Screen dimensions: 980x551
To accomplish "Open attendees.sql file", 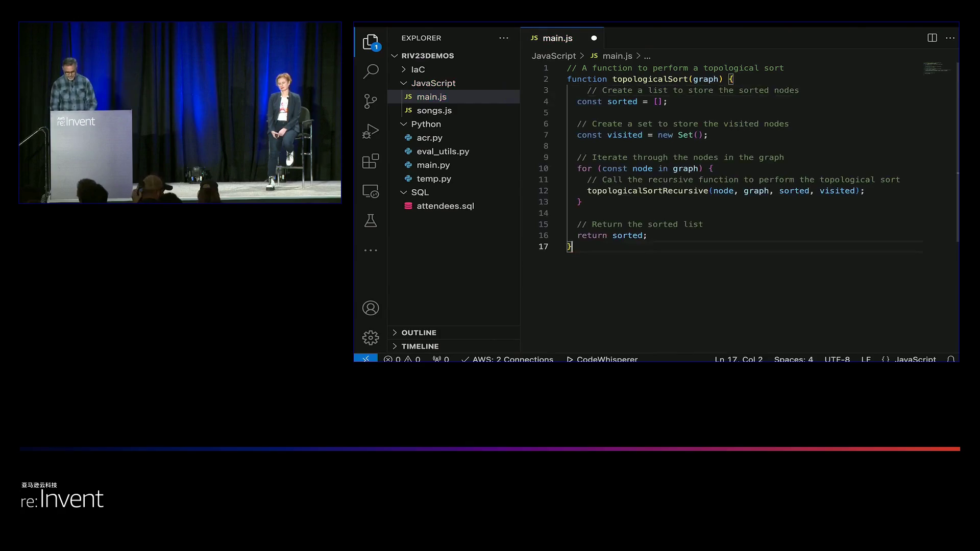I will (x=445, y=206).
